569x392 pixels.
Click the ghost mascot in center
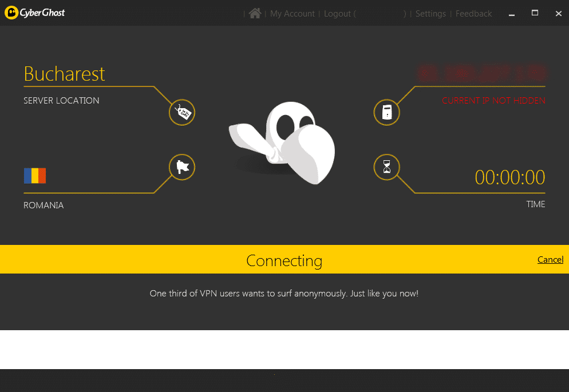[282, 143]
